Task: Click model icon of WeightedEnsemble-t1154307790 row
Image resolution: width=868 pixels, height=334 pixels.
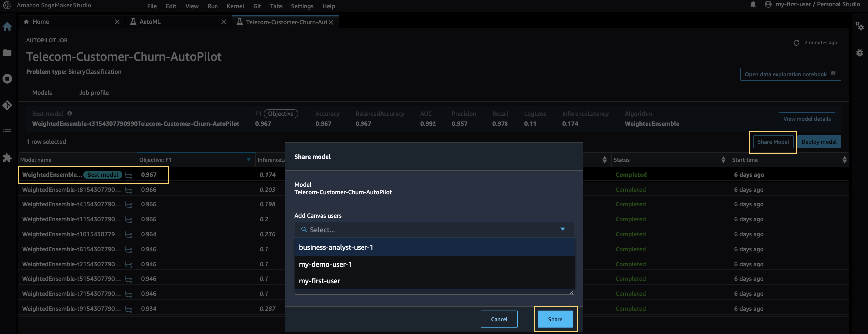Action: click(x=129, y=219)
